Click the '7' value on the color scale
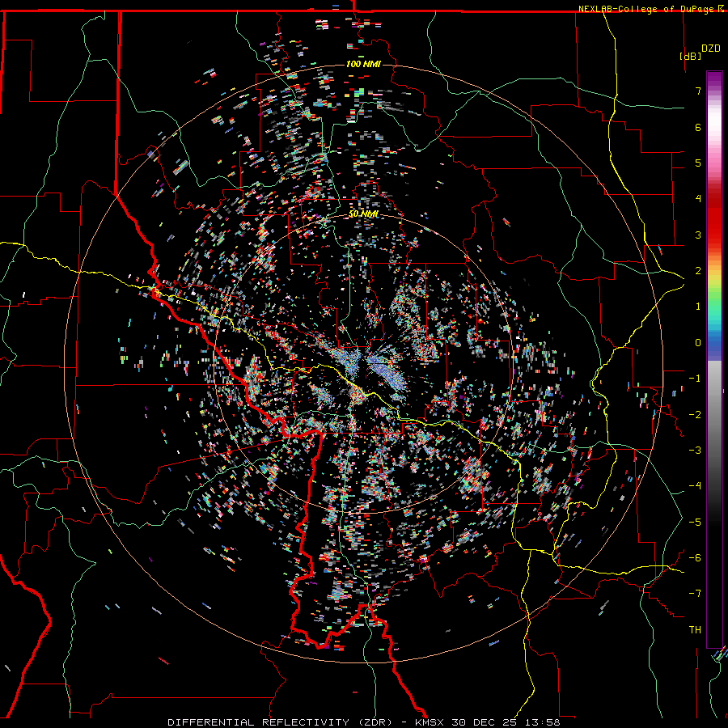 point(698,91)
